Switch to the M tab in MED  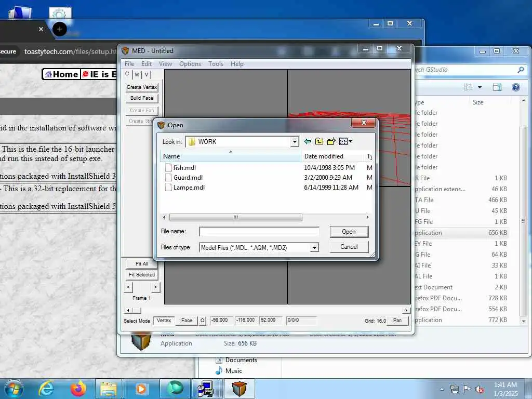point(137,74)
